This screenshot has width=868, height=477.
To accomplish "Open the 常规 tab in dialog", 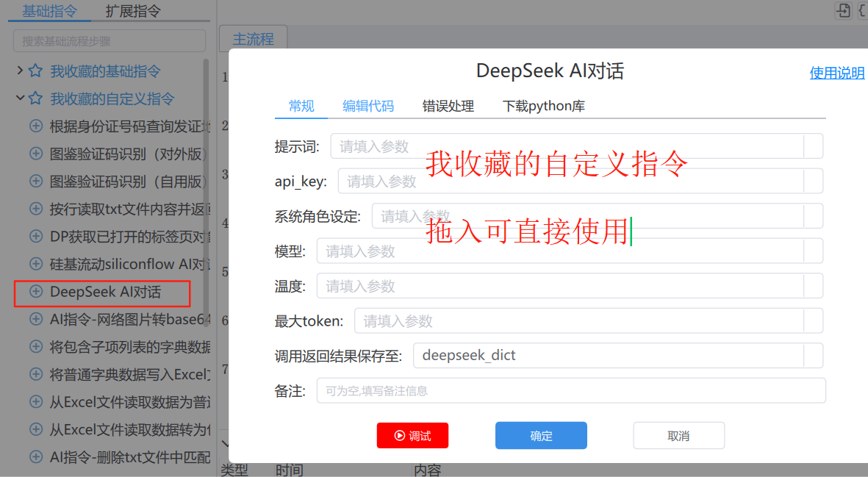I will [301, 106].
